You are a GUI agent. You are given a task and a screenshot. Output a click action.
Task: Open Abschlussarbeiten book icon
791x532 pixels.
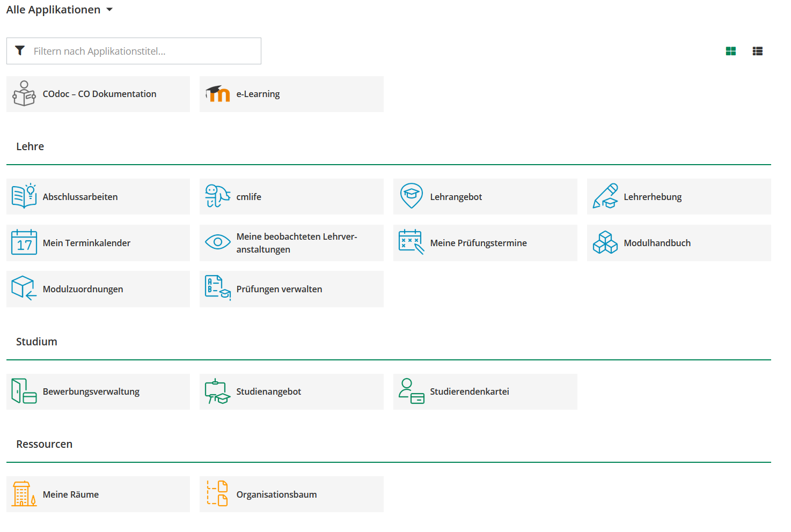pyautogui.click(x=24, y=196)
